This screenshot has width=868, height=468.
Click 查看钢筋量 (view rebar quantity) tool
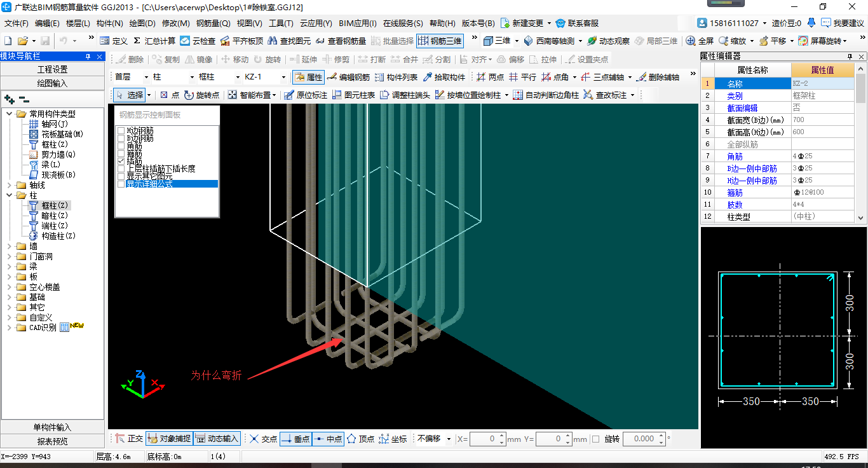[341, 41]
